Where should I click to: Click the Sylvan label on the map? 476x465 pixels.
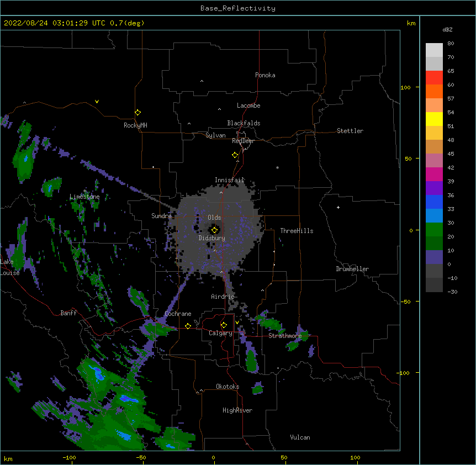[x=215, y=135]
